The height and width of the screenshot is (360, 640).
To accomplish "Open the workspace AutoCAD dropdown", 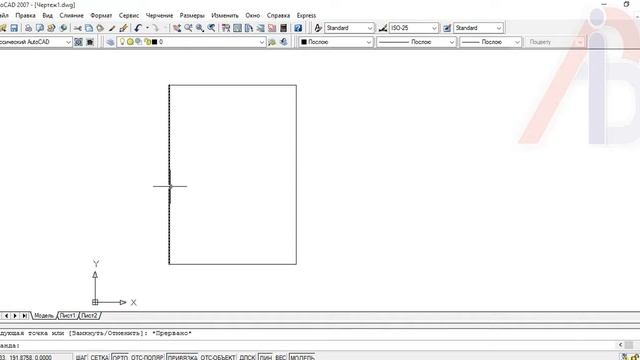I will tap(36, 42).
